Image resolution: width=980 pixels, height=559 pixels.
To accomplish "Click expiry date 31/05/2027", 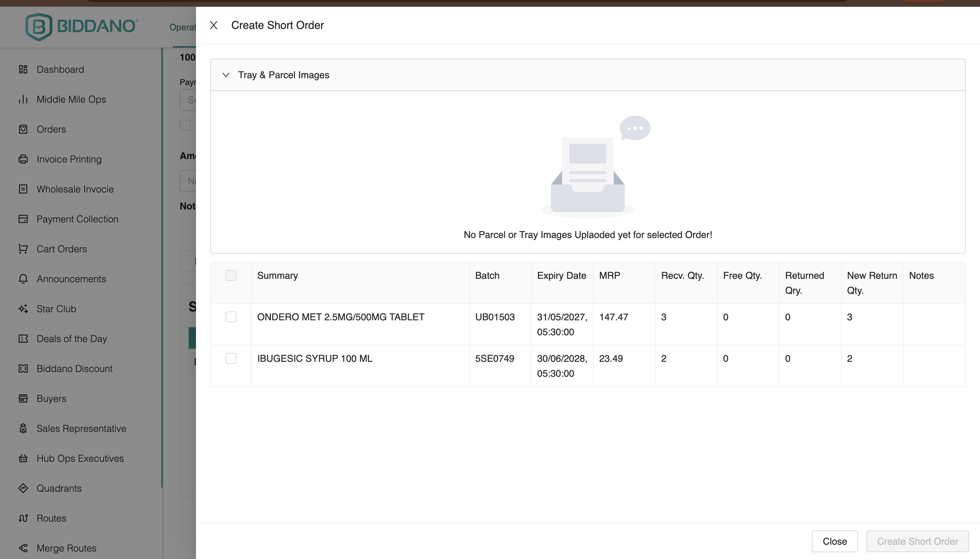I will pos(562,317).
